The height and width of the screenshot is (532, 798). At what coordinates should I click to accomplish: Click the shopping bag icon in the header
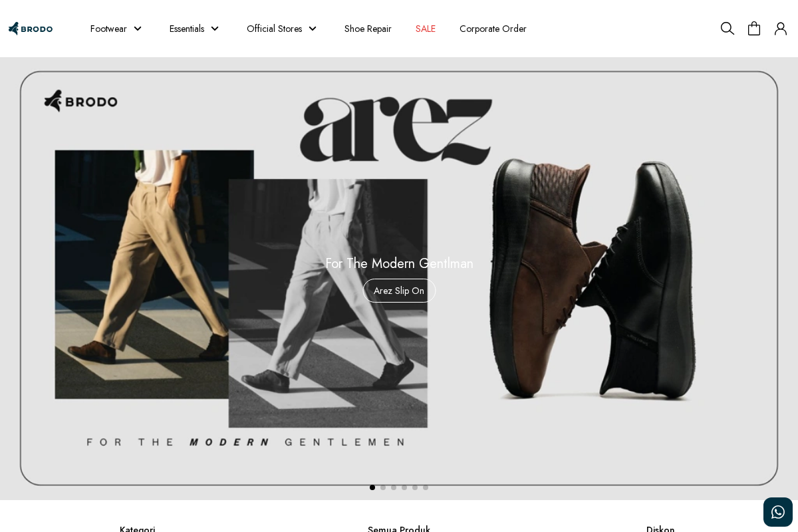coord(754,29)
